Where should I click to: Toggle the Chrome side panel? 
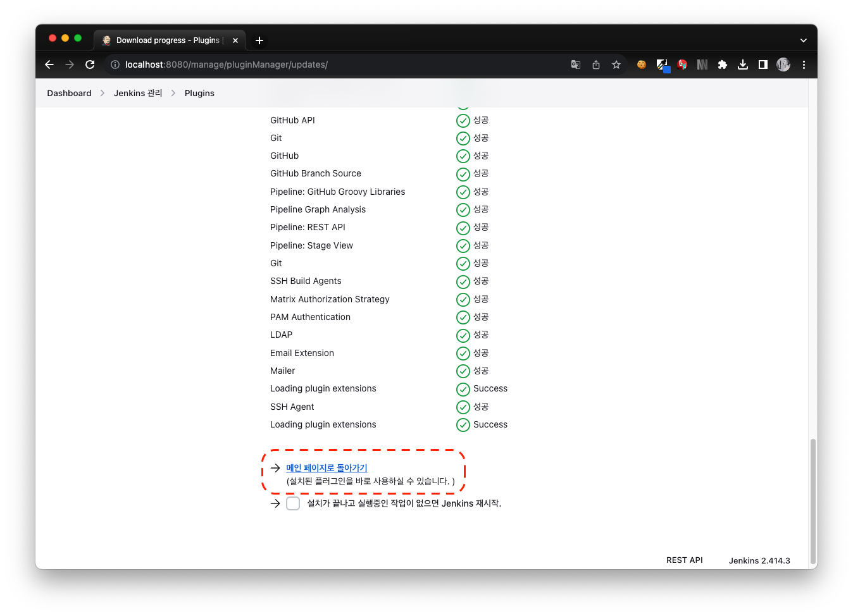click(x=763, y=65)
